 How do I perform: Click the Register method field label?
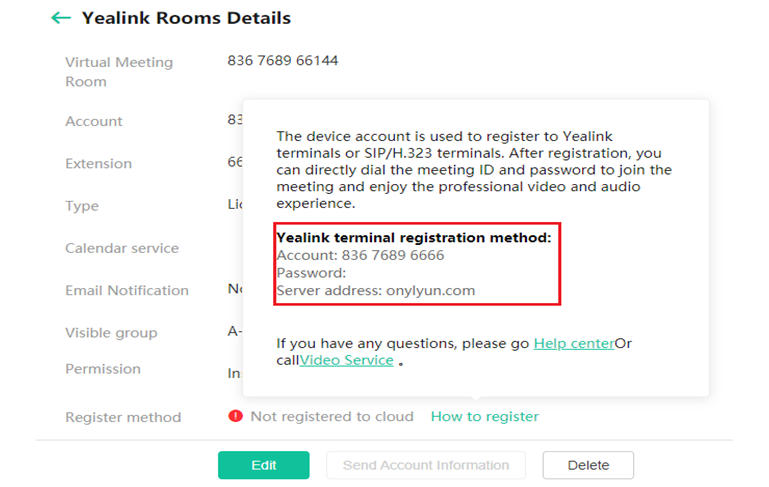point(123,417)
